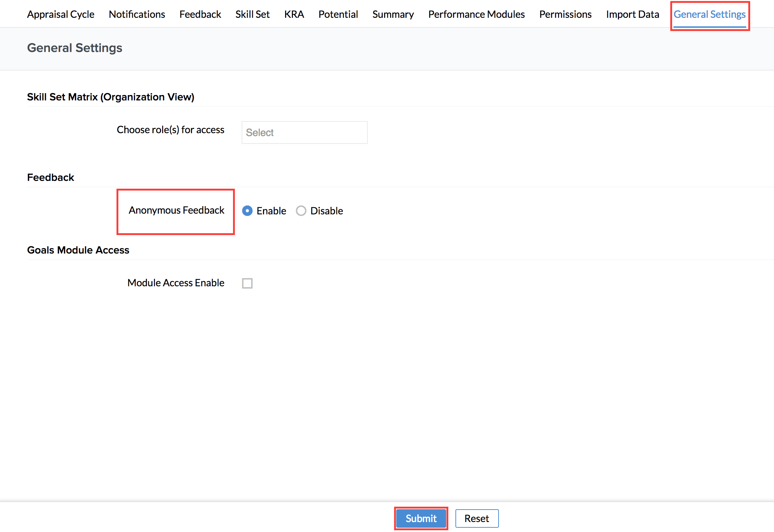The height and width of the screenshot is (532, 774).
Task: Check the Module Access Enable checkbox
Action: tap(247, 283)
